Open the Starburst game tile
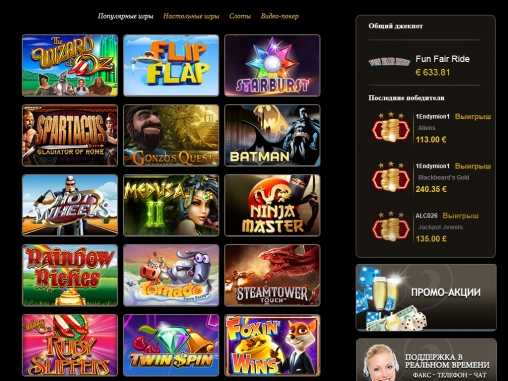This screenshot has width=508, height=381. (x=272, y=65)
